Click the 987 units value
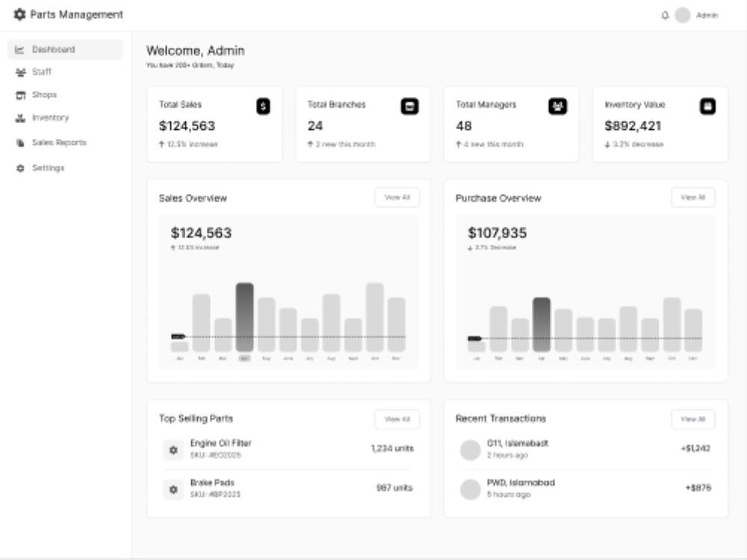This screenshot has width=747, height=560. [394, 488]
